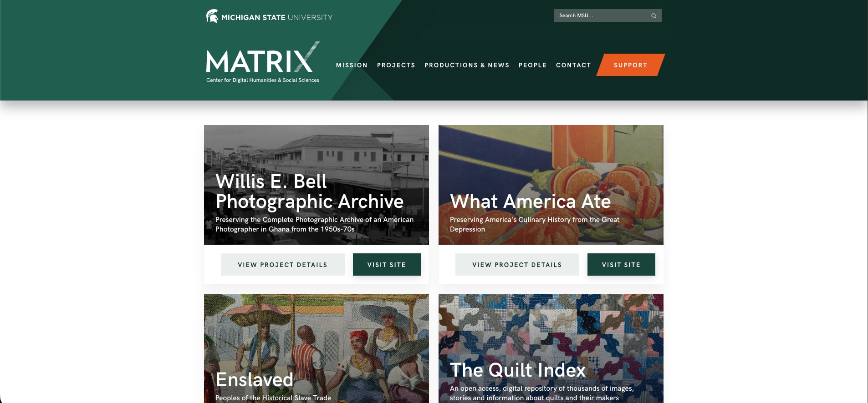Click the search magnifier icon
This screenshot has width=868, height=403.
point(654,15)
